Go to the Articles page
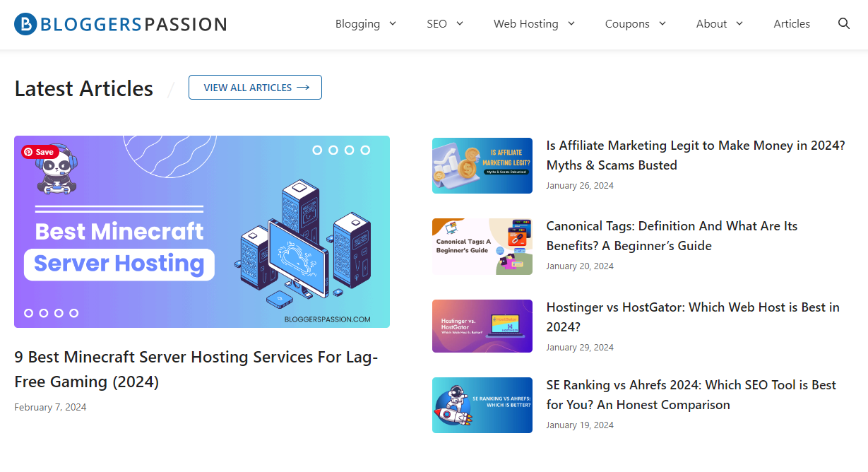 (x=791, y=24)
